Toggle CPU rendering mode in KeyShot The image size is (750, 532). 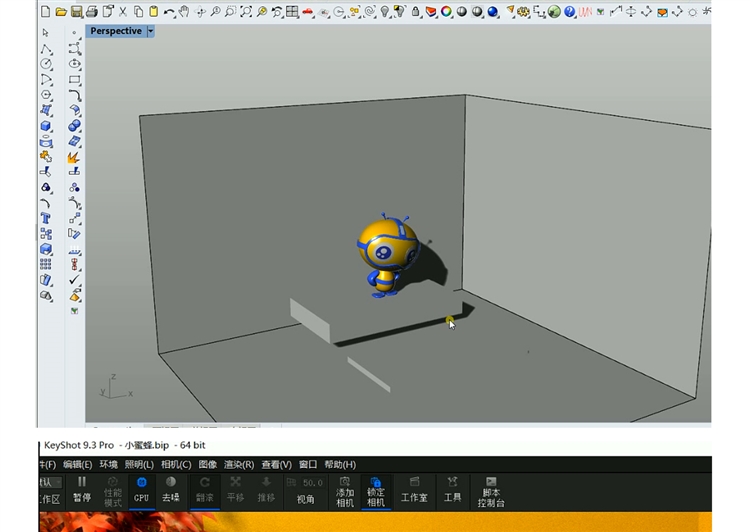point(141,490)
